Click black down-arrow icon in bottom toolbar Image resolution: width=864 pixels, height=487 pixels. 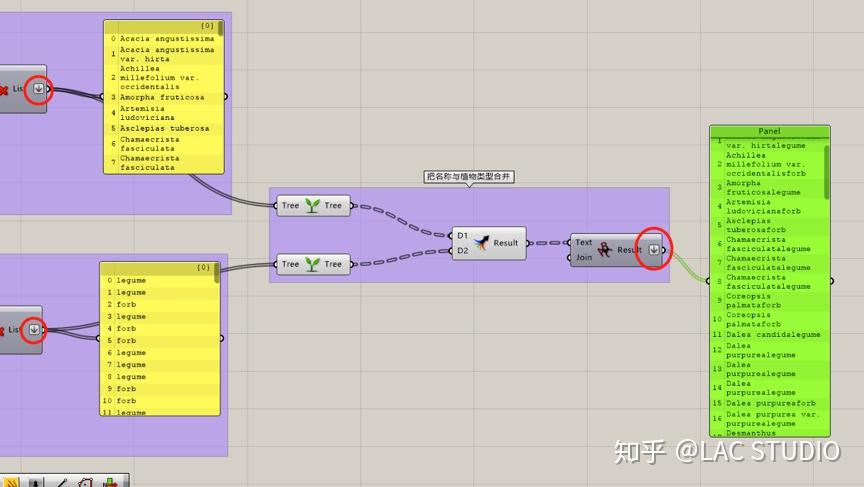pyautogui.click(x=35, y=483)
